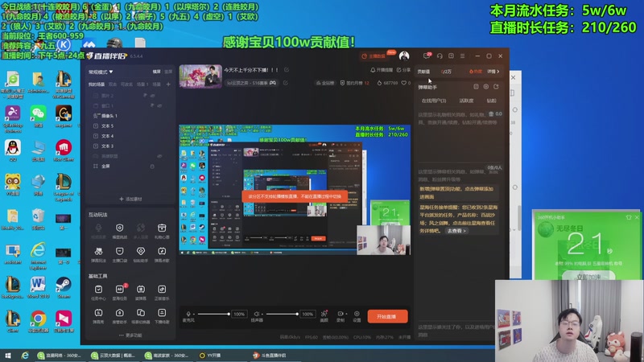Select the 文本 3 source row
644x362 pixels.
130,146
